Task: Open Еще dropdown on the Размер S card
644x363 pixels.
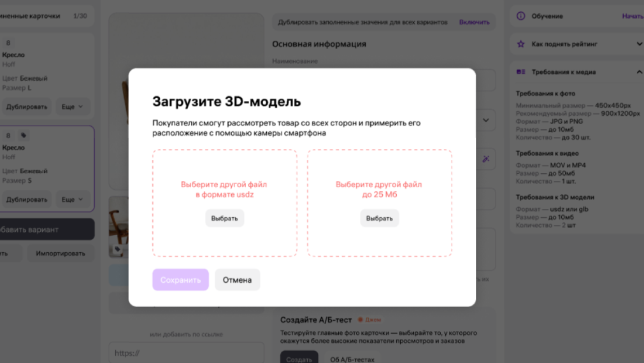Action: click(x=72, y=199)
